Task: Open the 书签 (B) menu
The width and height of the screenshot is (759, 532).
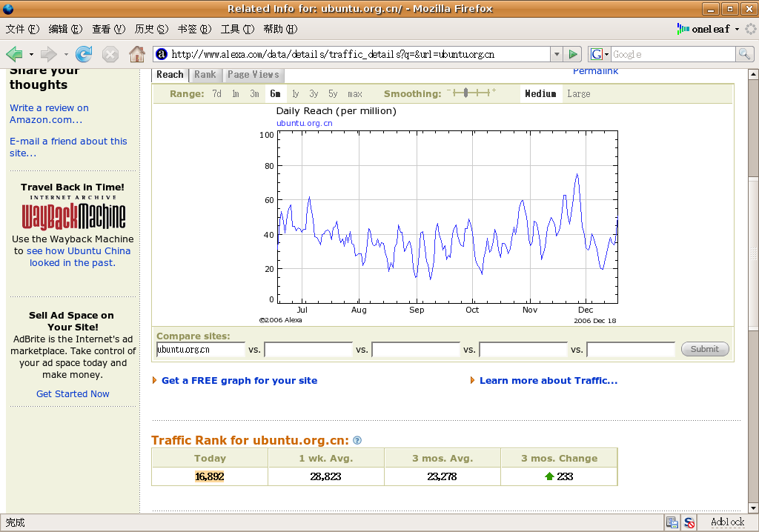Action: 195,29
